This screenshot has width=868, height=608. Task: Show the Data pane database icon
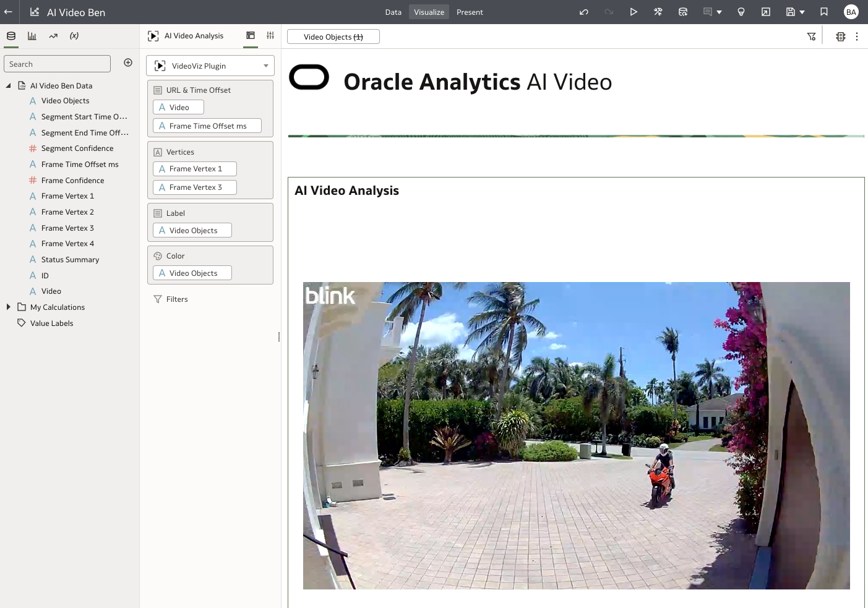(x=11, y=36)
